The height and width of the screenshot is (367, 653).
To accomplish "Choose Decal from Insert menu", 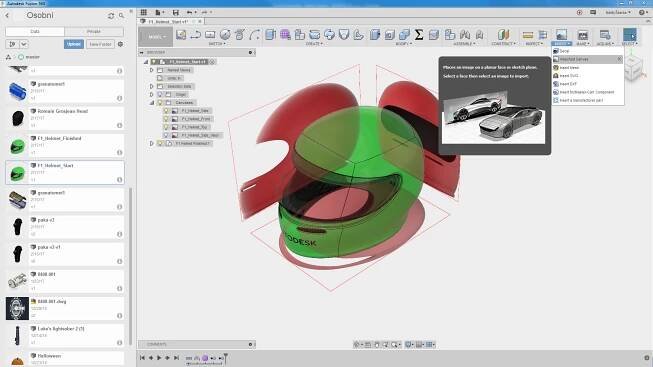I will coord(565,51).
